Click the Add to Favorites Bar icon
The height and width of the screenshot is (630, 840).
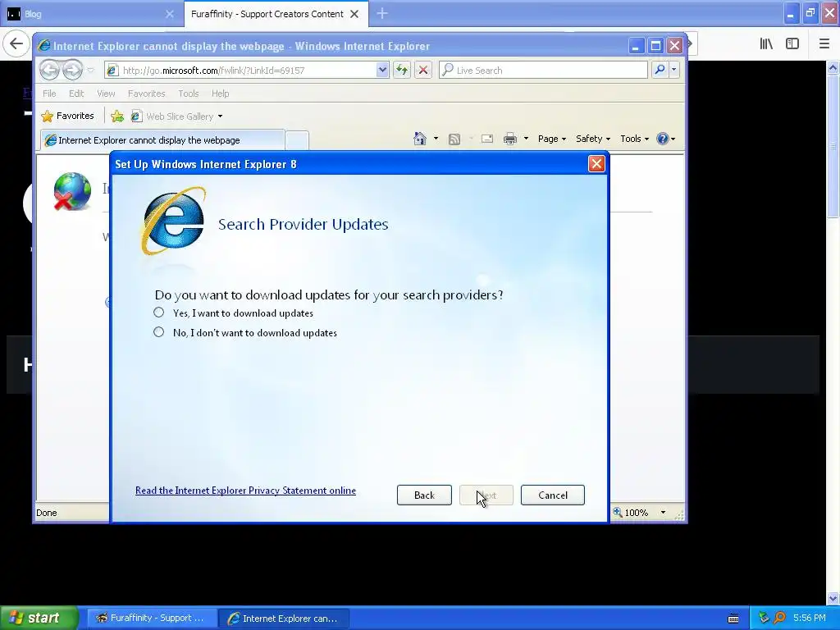pyautogui.click(x=117, y=116)
